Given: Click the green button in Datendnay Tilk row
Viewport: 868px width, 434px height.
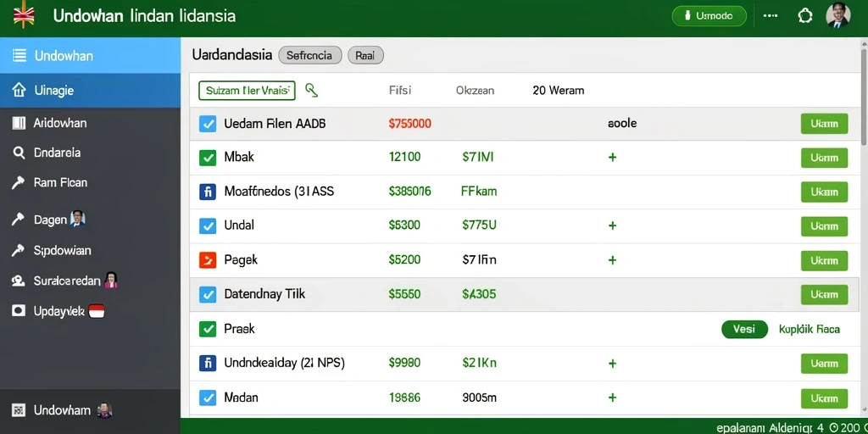Looking at the screenshot, I should click(x=824, y=294).
